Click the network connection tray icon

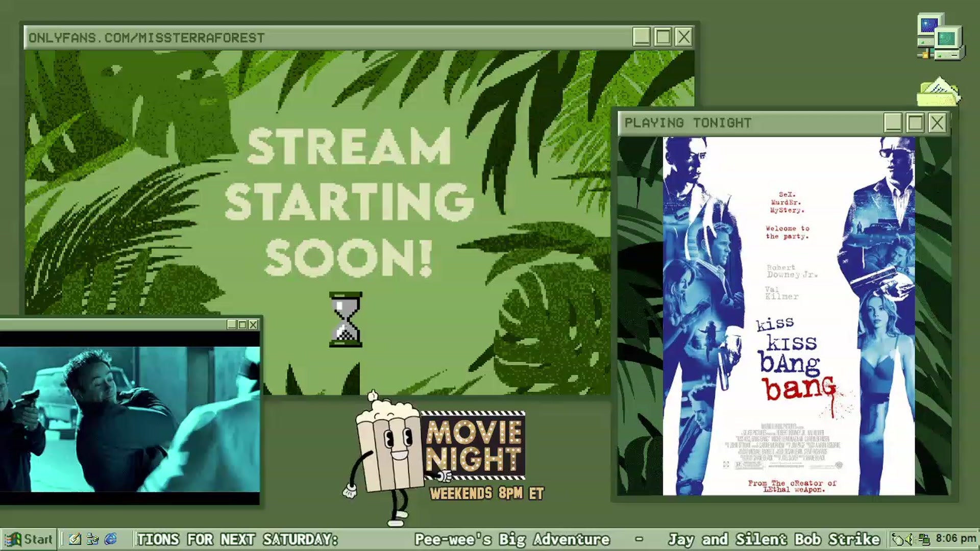924,539
